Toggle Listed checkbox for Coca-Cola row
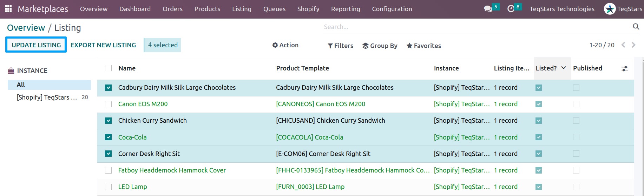This screenshot has height=196, width=644. [539, 137]
